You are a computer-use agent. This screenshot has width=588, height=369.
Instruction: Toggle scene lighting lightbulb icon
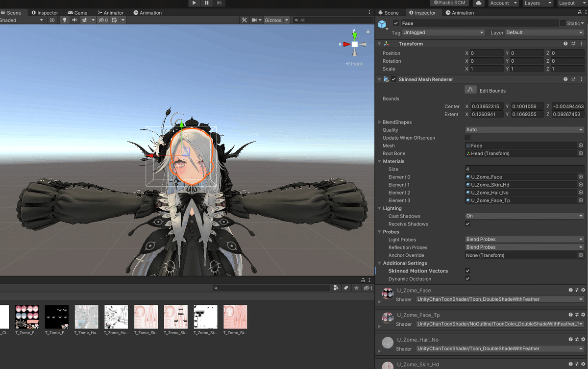point(64,20)
